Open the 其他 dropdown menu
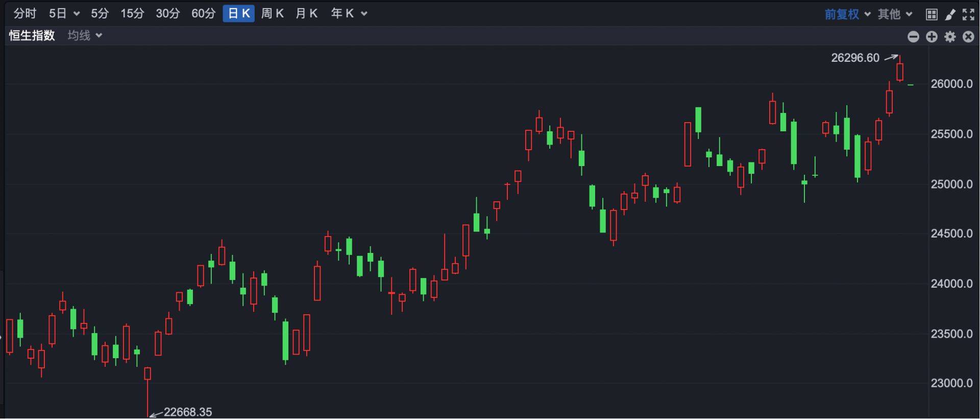The image size is (980, 419). (x=895, y=14)
